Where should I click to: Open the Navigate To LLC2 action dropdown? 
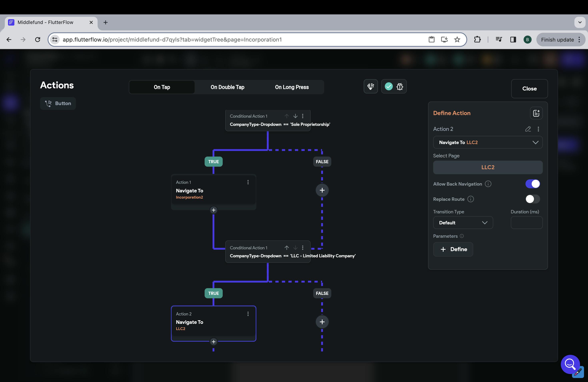tap(488, 142)
